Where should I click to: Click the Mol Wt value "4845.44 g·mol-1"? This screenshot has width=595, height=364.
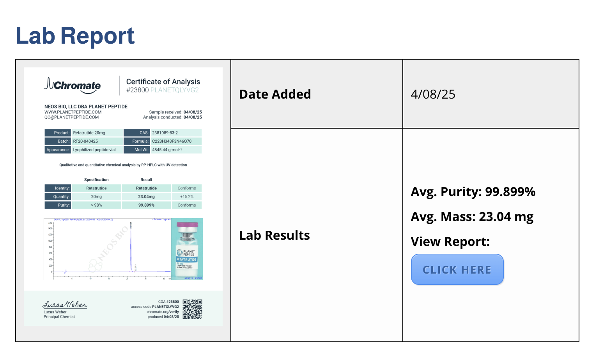(x=167, y=150)
